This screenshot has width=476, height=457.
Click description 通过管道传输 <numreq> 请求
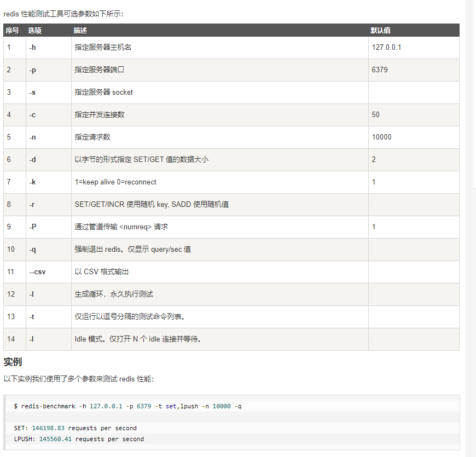click(x=121, y=227)
